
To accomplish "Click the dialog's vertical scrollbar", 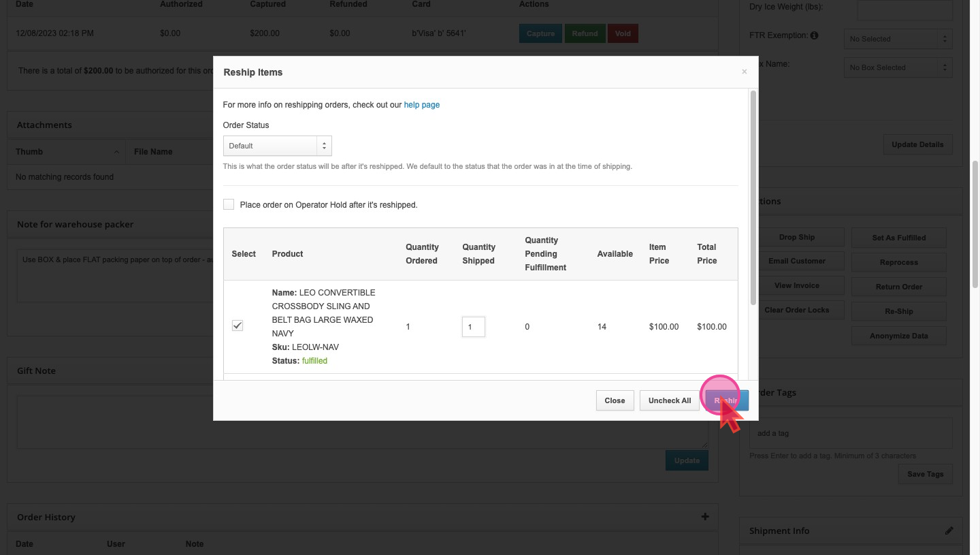I will click(753, 197).
